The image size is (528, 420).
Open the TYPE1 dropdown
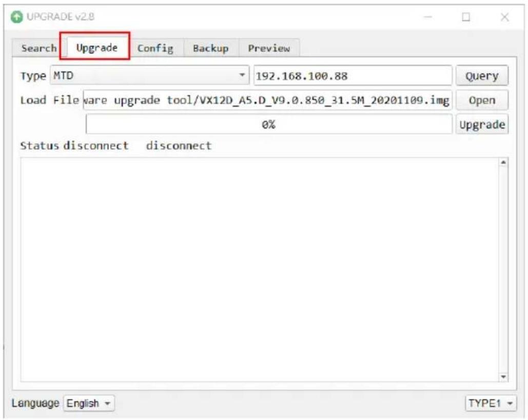[491, 403]
